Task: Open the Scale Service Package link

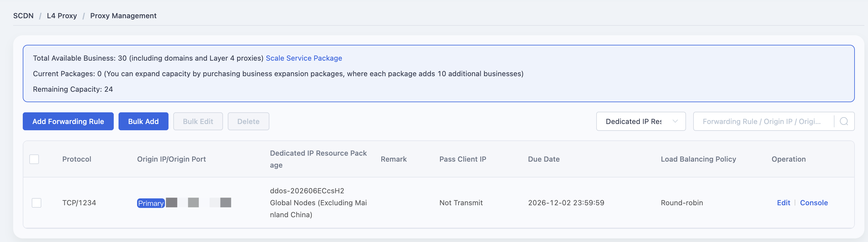Action: pos(304,58)
